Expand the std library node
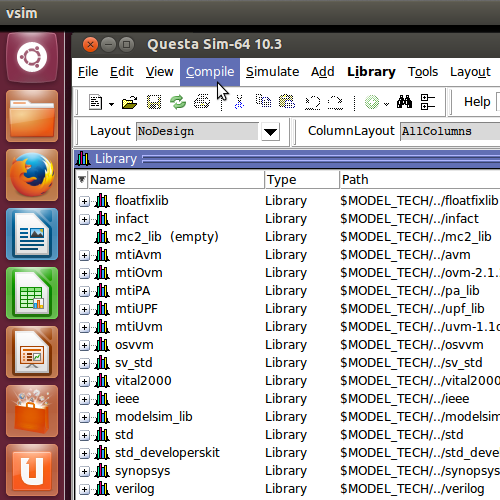500x500 pixels. [84, 435]
